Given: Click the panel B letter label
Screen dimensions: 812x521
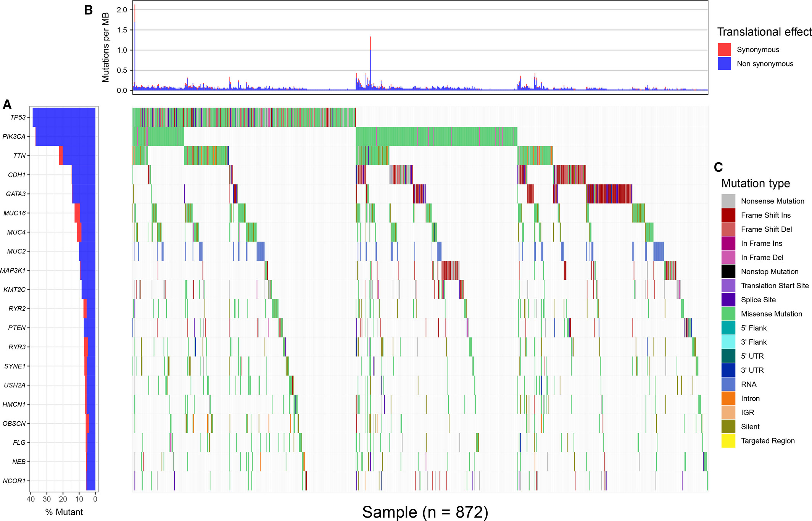Looking at the screenshot, I should coord(88,10).
